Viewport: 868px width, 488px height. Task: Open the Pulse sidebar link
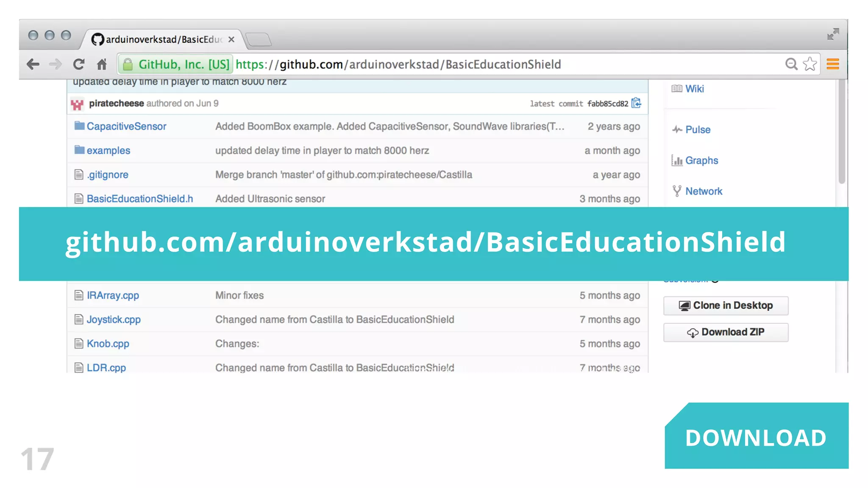point(698,130)
